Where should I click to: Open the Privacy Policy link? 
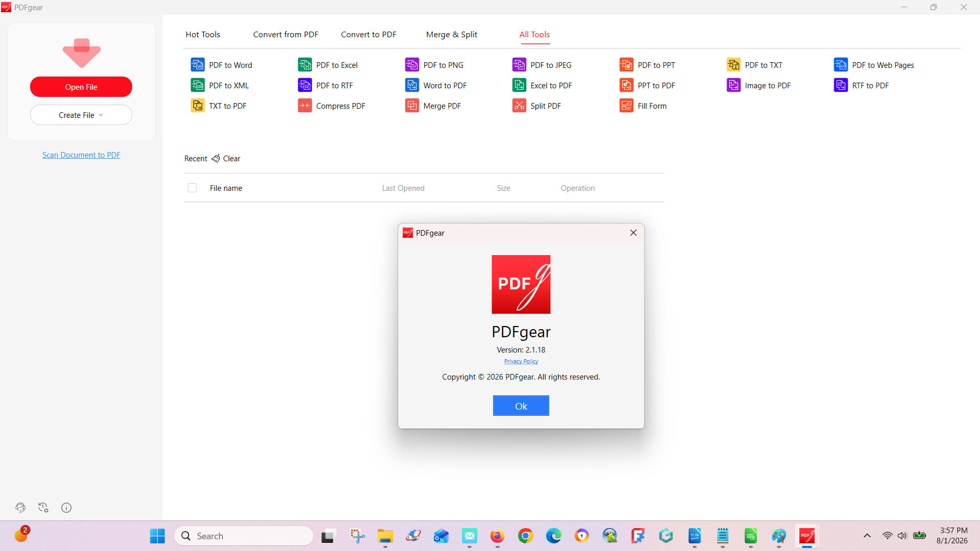(x=521, y=361)
